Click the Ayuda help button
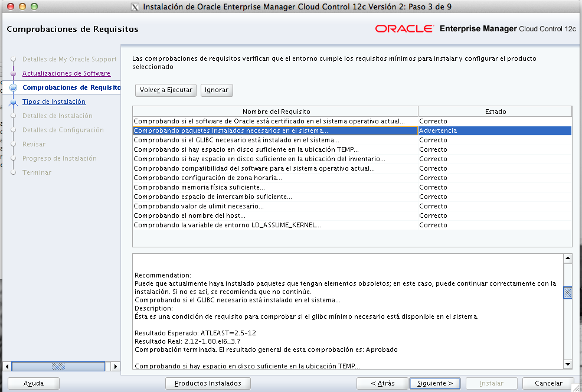The height and width of the screenshot is (392, 582). [x=34, y=383]
